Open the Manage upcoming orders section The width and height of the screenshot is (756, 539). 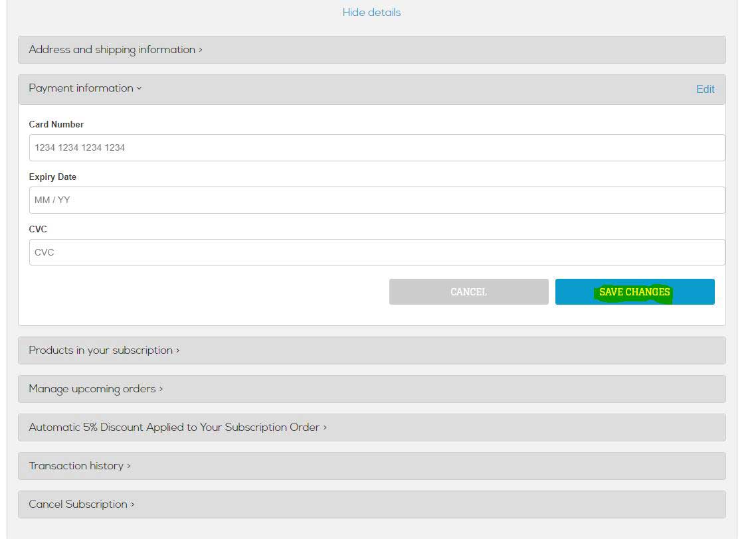(x=96, y=389)
